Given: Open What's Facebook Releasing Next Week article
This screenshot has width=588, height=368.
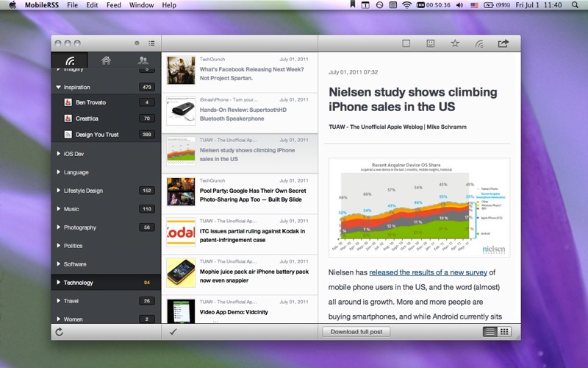Looking at the screenshot, I should pyautogui.click(x=240, y=72).
